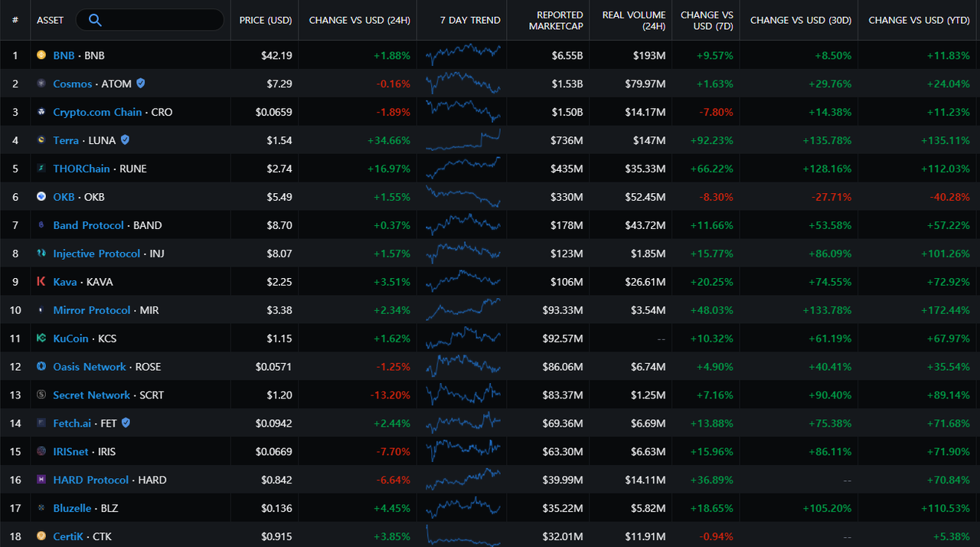Click the Cosmos ATOM logo icon

point(41,84)
